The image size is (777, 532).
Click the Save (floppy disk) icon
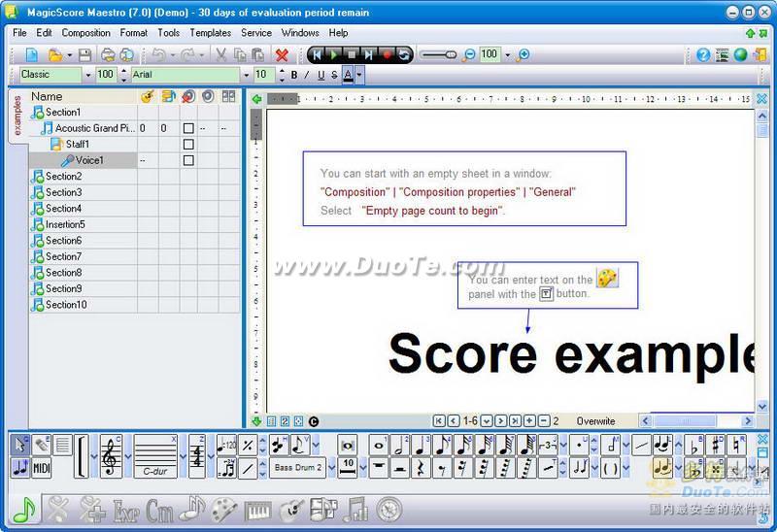[84, 54]
